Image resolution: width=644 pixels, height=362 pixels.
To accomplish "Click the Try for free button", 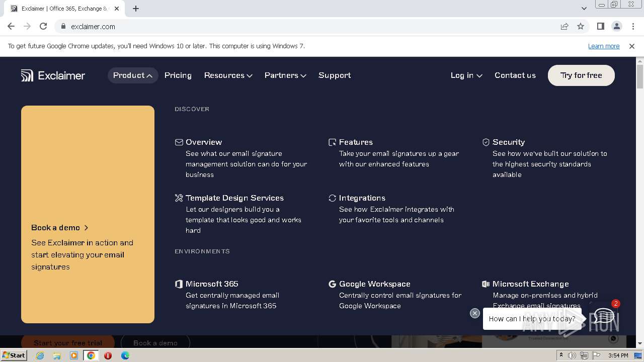I will (581, 75).
